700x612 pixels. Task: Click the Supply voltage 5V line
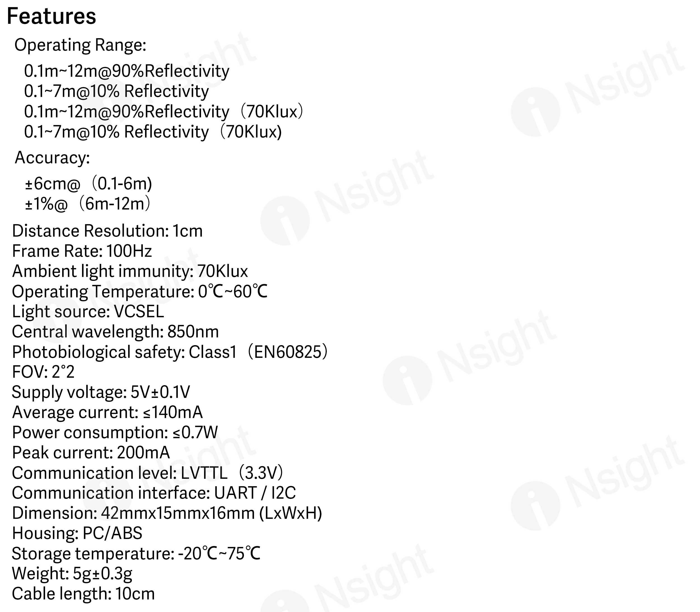(101, 392)
